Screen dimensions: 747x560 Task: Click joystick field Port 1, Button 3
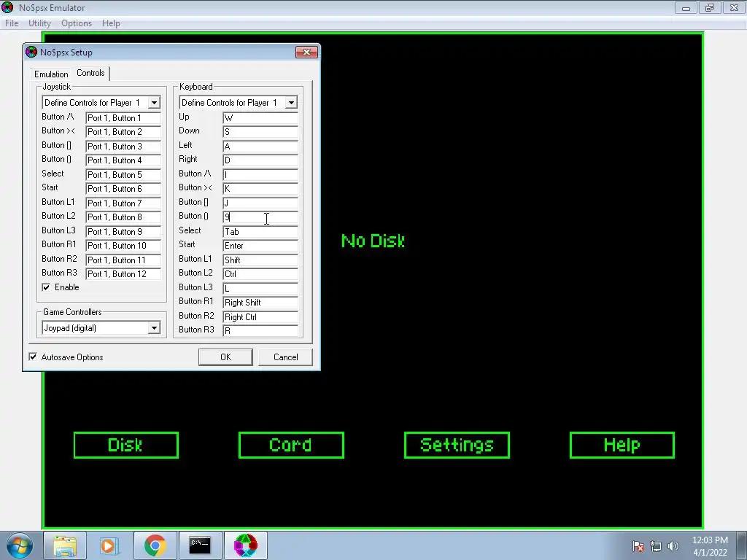(x=123, y=146)
